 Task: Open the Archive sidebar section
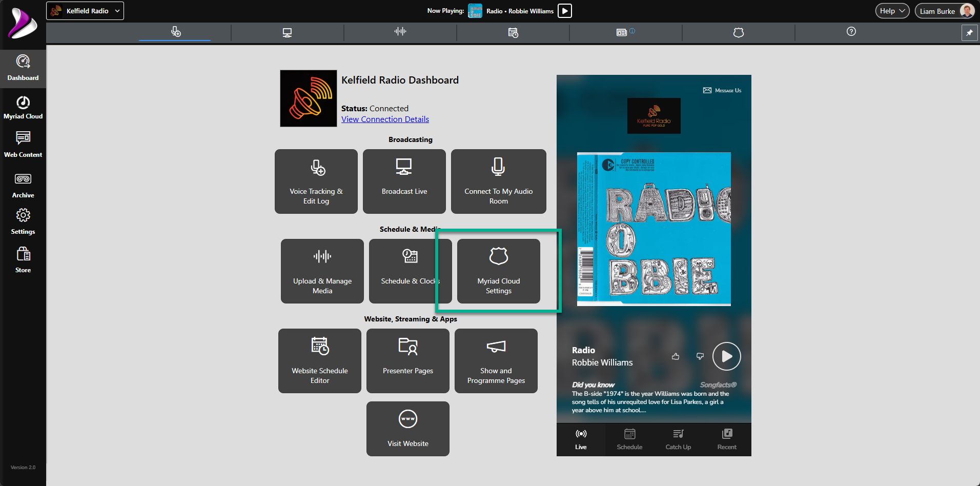23,186
